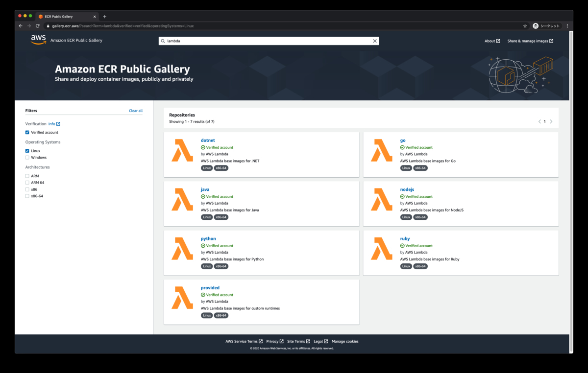
Task: Open the ruby repository link
Action: (x=405, y=239)
